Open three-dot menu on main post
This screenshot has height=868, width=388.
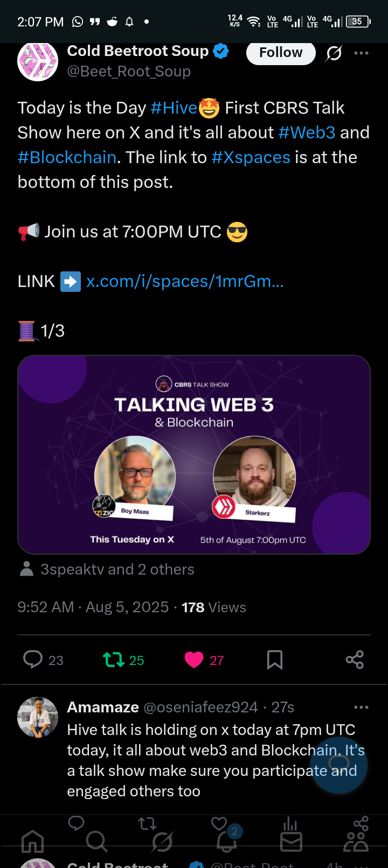point(361,53)
